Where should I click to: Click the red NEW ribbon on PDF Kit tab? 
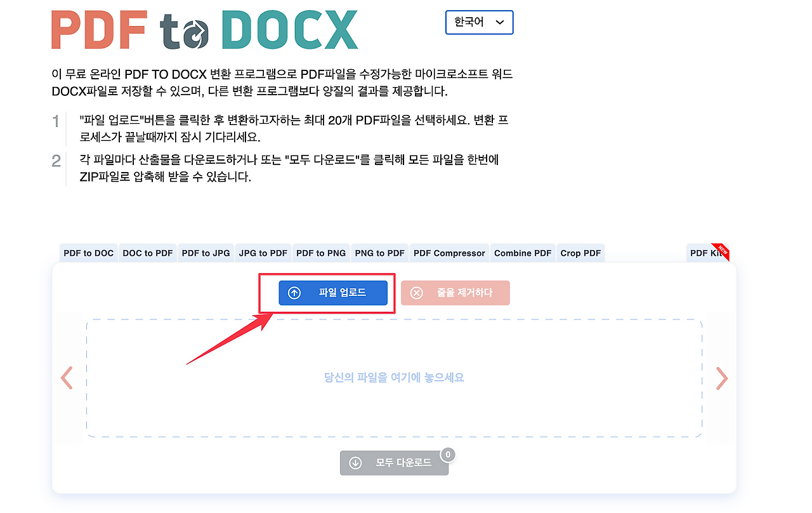point(721,251)
